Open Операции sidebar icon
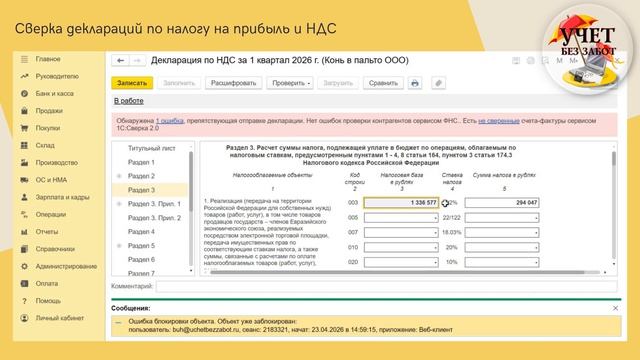The image size is (640, 360). point(24,214)
